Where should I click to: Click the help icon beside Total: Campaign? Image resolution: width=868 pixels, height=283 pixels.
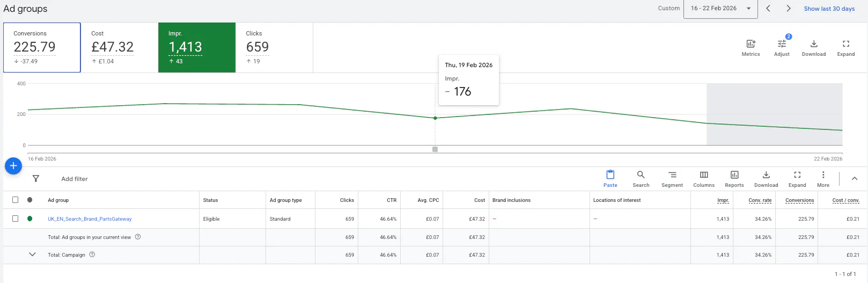[x=92, y=255]
